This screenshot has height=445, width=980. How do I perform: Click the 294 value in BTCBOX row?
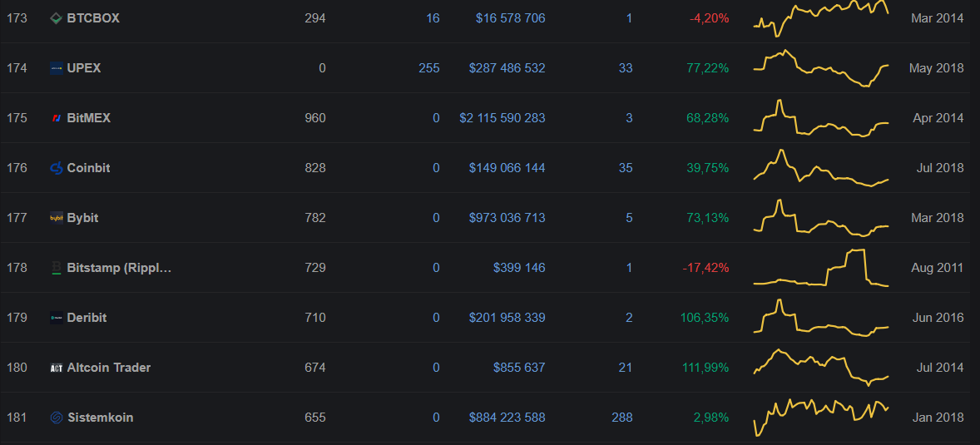click(x=315, y=18)
